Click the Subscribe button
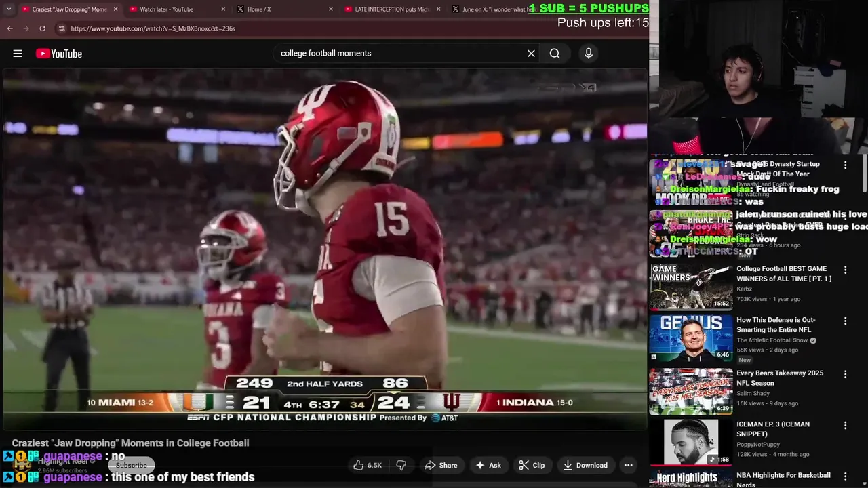This screenshot has height=488, width=868. coord(131,465)
